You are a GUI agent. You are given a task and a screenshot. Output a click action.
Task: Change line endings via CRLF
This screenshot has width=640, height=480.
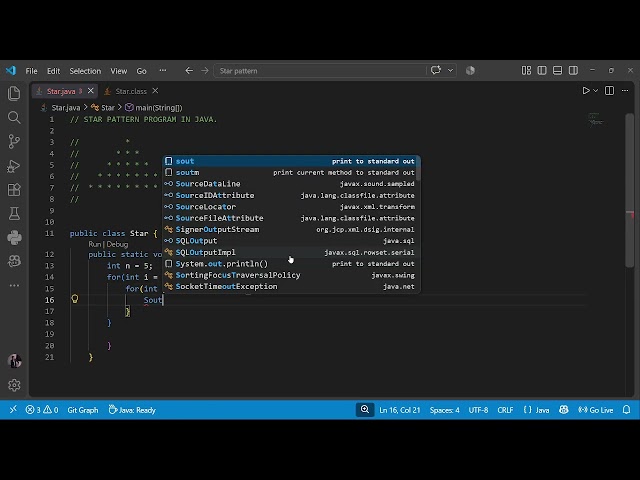505,410
